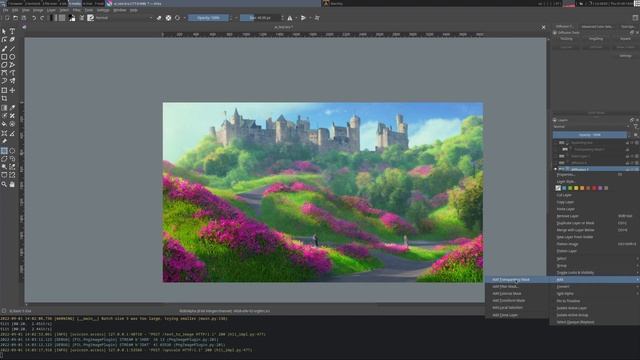The height and width of the screenshot is (360, 640).
Task: Pick the red color label swatch
Action: point(594,188)
